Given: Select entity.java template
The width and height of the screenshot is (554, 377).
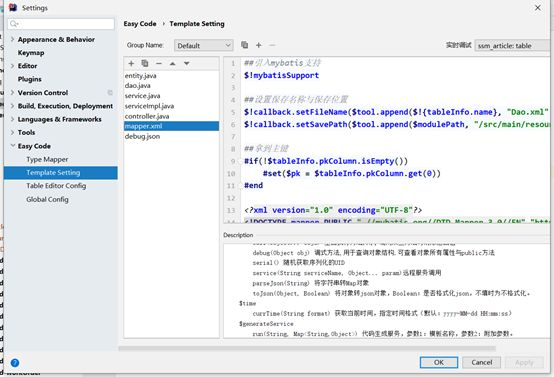Looking at the screenshot, I should (x=140, y=76).
